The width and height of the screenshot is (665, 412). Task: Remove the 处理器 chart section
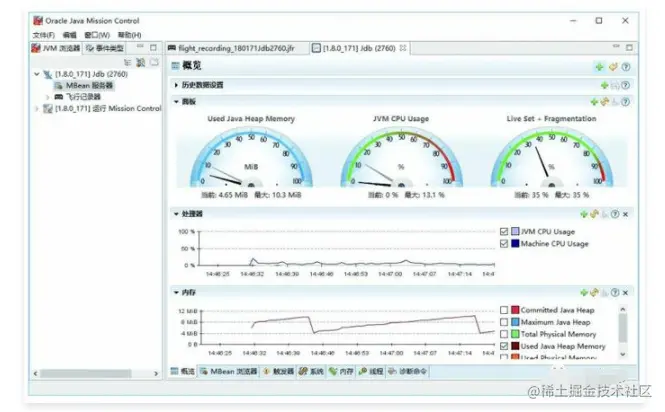pos(626,214)
